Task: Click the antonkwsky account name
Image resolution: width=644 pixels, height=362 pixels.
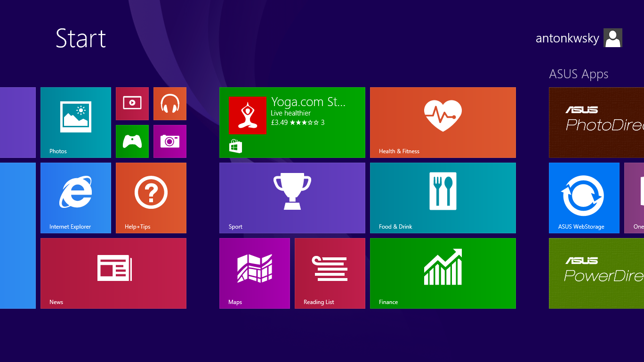Action: coord(567,38)
